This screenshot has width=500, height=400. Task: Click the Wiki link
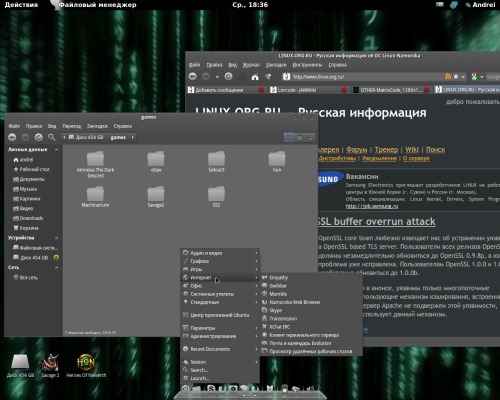coord(412,149)
